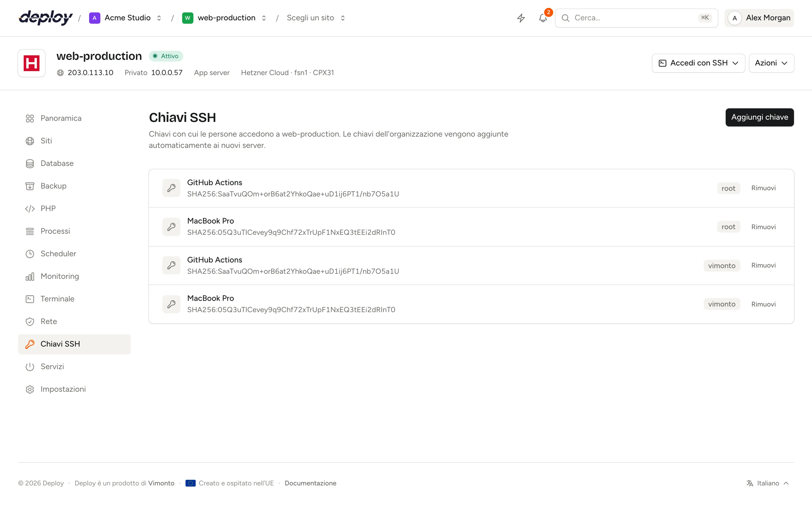This screenshot has width=812, height=508.
Task: Select Chiavi SSH in the sidebar
Action: coord(74,344)
